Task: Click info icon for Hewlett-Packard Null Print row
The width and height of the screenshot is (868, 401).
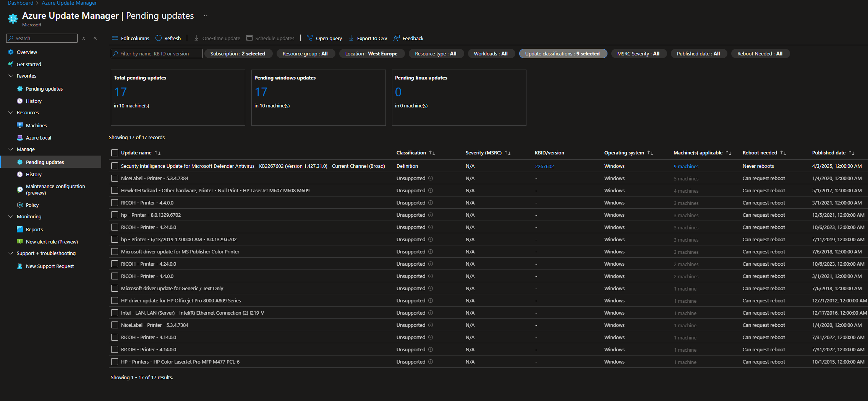Action: [431, 190]
